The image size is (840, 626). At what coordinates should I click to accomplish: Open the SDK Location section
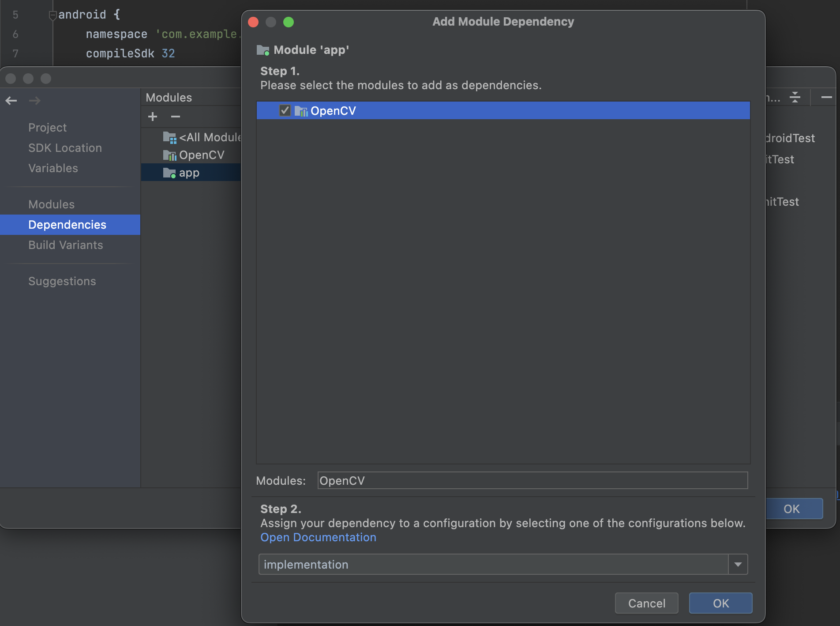65,148
